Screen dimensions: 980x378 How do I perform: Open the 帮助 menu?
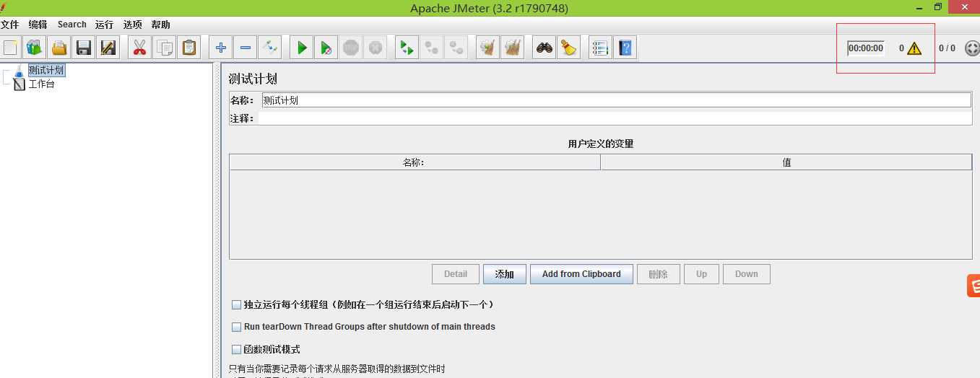point(161,25)
